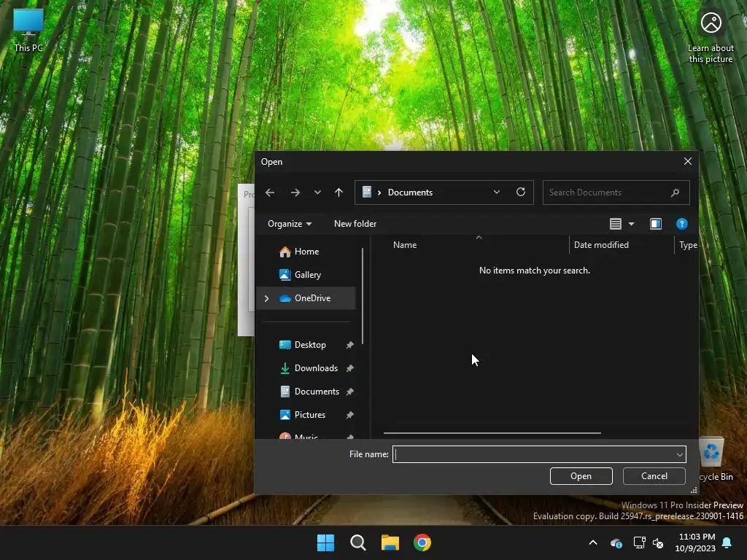
Task: Open This PC desktop icon
Action: pyautogui.click(x=28, y=31)
